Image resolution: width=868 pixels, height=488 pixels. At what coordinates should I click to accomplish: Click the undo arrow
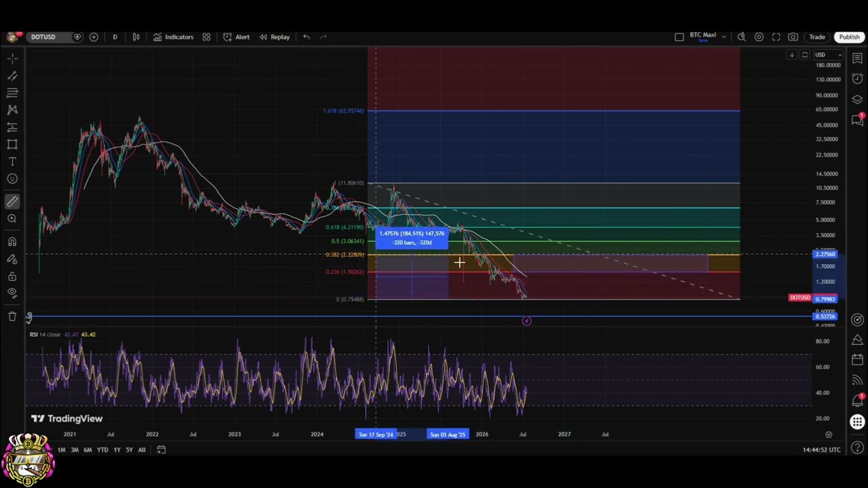coord(307,37)
